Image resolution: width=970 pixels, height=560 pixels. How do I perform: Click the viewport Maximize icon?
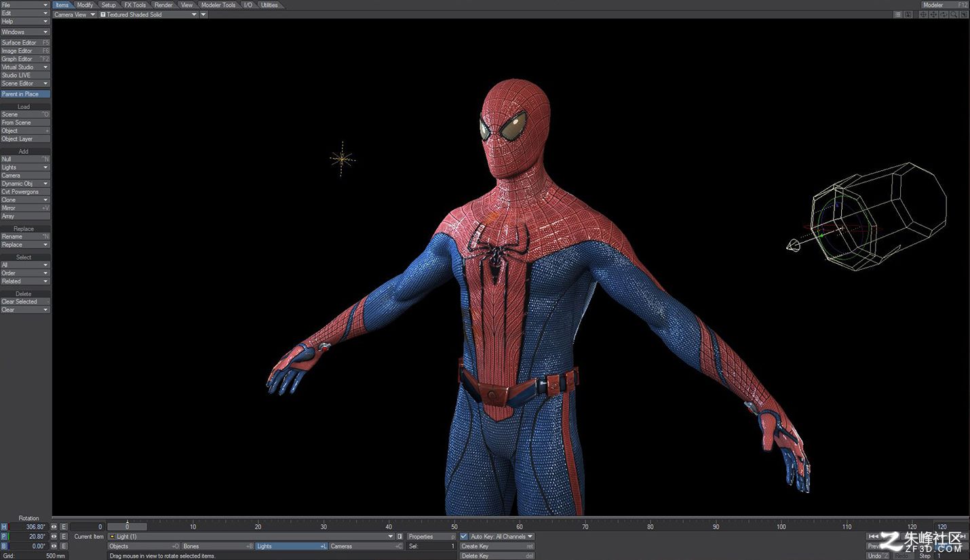pyautogui.click(x=964, y=14)
